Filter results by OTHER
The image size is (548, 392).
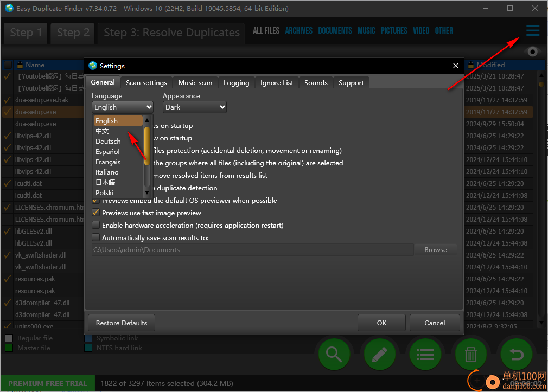coord(444,31)
